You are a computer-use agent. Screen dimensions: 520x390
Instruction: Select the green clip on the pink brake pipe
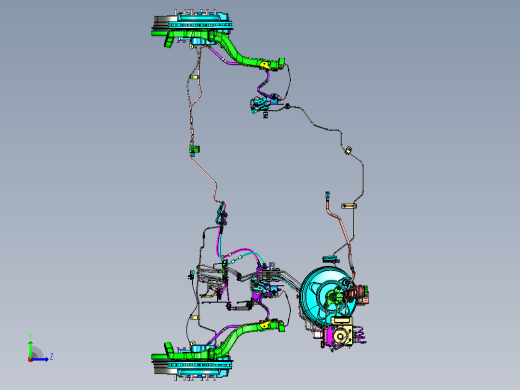(194, 150)
